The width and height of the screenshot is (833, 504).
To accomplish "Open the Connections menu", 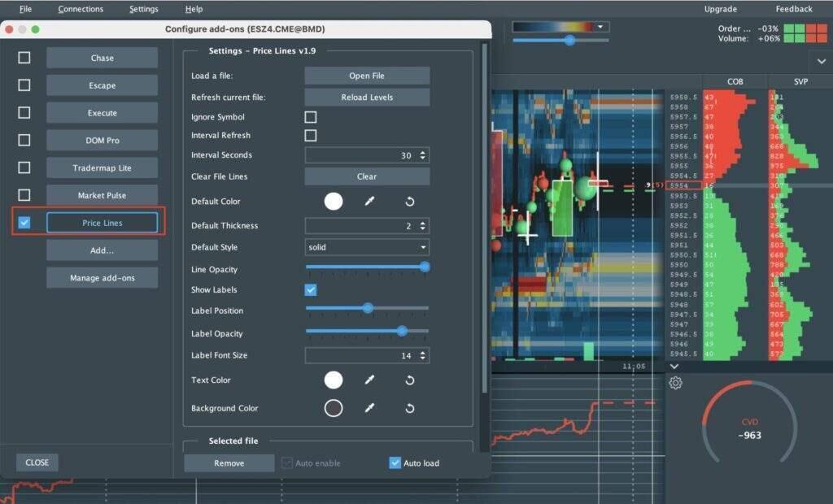I will (x=80, y=9).
